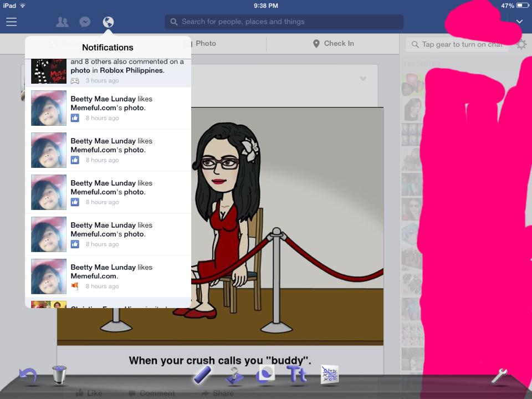Tap the 9:38 PM clock in status bar
The image size is (532, 399).
pyautogui.click(x=265, y=6)
